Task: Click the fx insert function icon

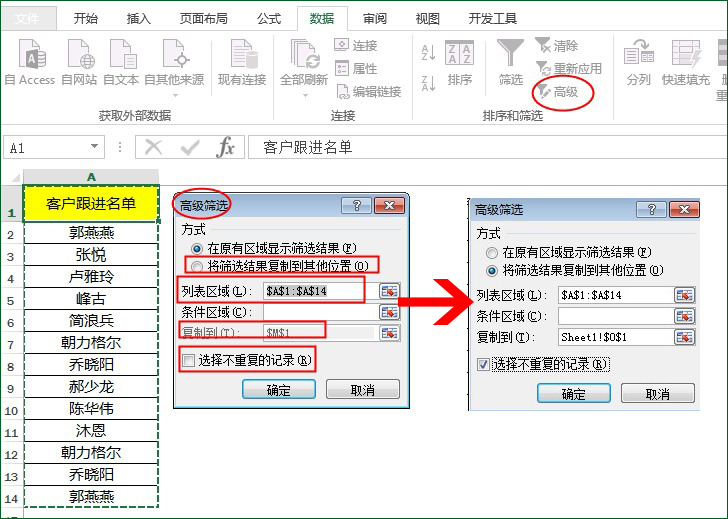Action: tap(226, 148)
